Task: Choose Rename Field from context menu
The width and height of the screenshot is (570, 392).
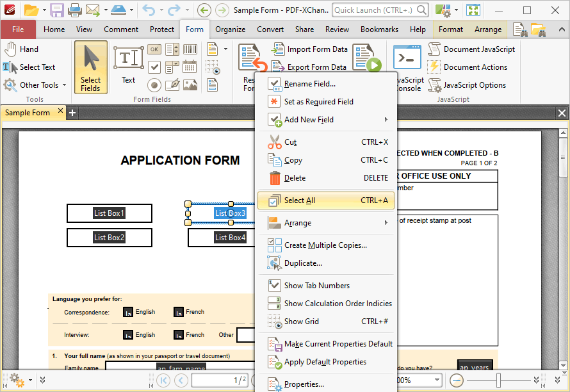Action: coord(326,84)
